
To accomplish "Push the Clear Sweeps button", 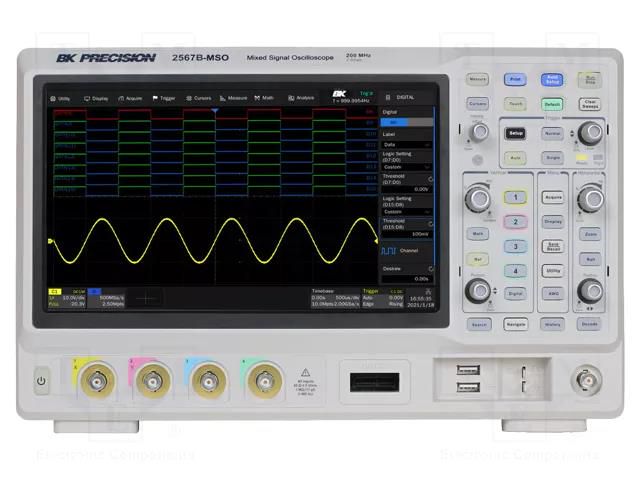I will [x=590, y=104].
